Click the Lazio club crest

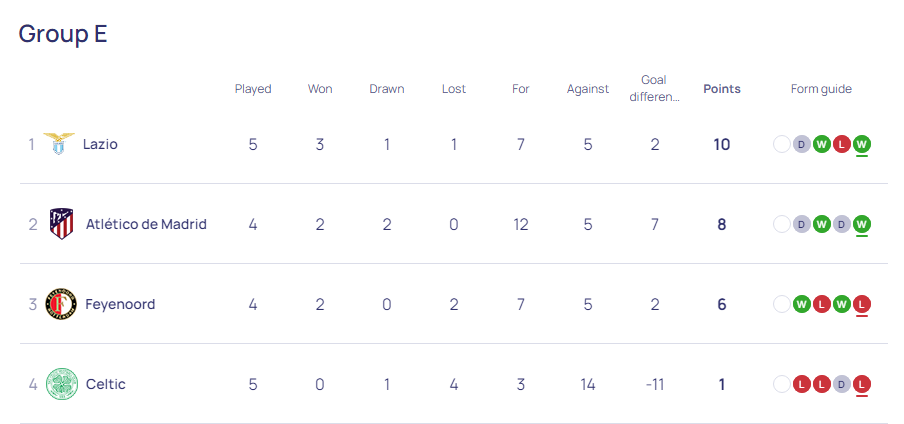click(x=59, y=144)
